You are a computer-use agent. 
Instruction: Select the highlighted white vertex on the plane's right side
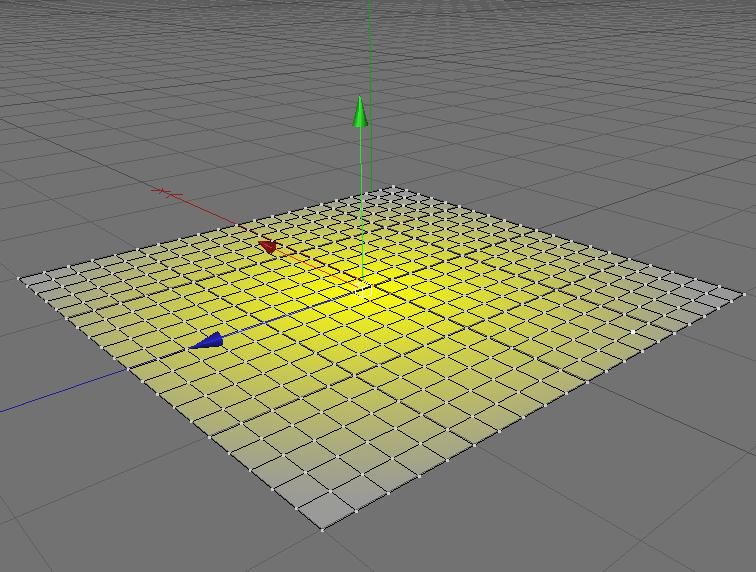[633, 332]
